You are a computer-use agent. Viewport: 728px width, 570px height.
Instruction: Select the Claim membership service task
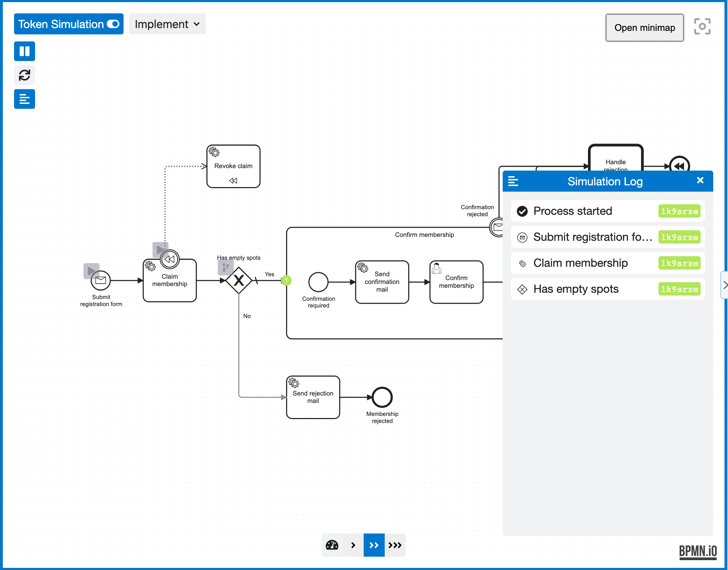click(170, 281)
